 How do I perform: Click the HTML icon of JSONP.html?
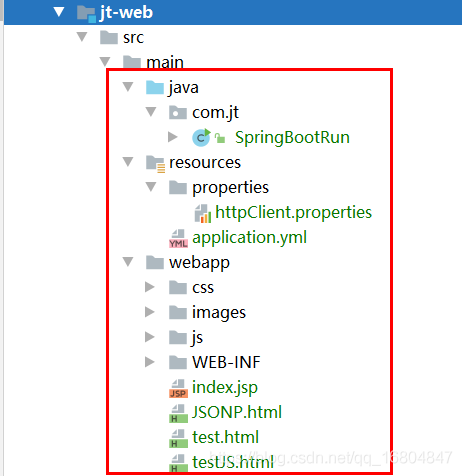(178, 414)
